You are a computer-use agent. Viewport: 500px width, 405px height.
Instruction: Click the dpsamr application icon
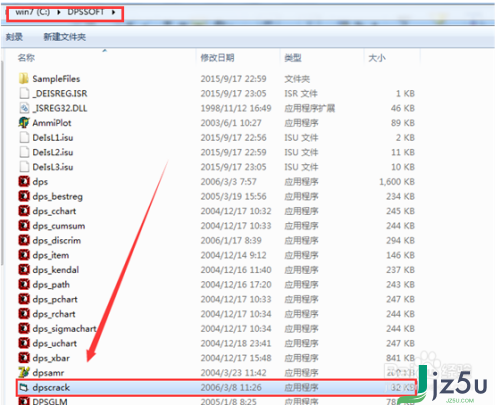[x=24, y=372]
